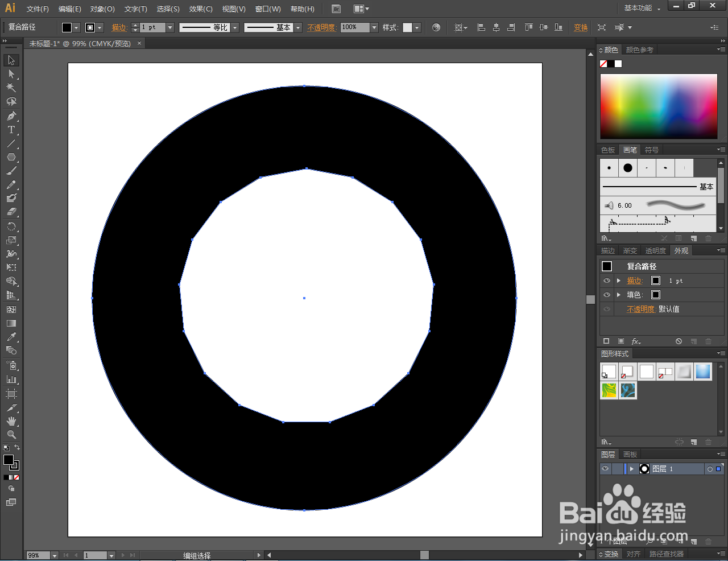Switch to the 透明度 tab
This screenshot has height=561, width=728.
(x=655, y=251)
